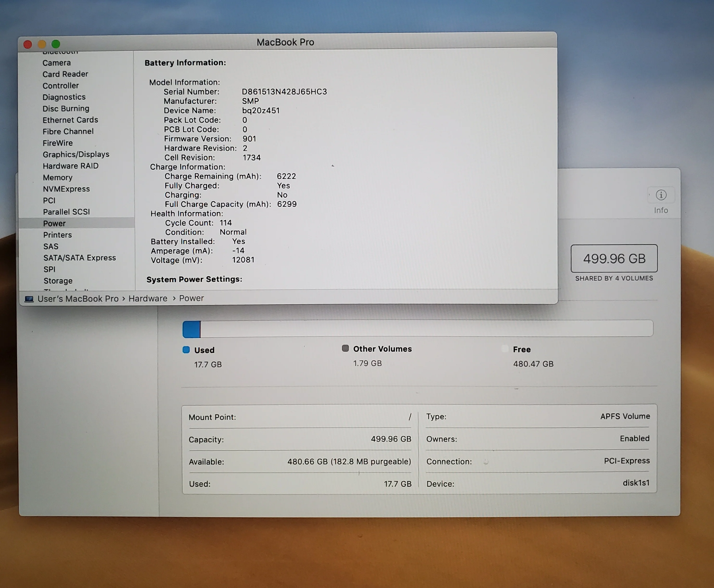Close the MacBook Pro window
The height and width of the screenshot is (588, 714).
[x=28, y=44]
